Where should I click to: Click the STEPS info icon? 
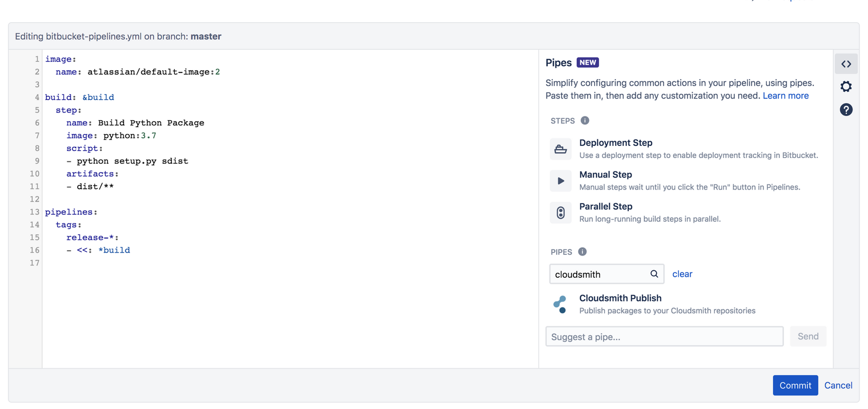[x=585, y=121]
